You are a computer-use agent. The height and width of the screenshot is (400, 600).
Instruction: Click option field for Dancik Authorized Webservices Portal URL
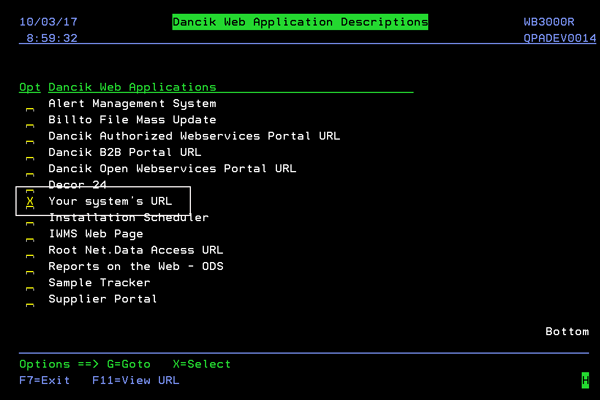pos(30,136)
